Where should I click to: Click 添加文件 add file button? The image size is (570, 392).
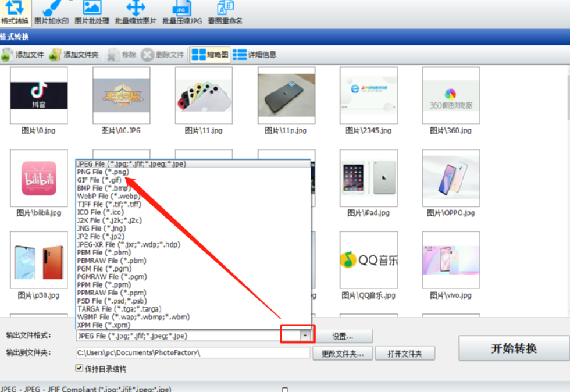pos(23,55)
